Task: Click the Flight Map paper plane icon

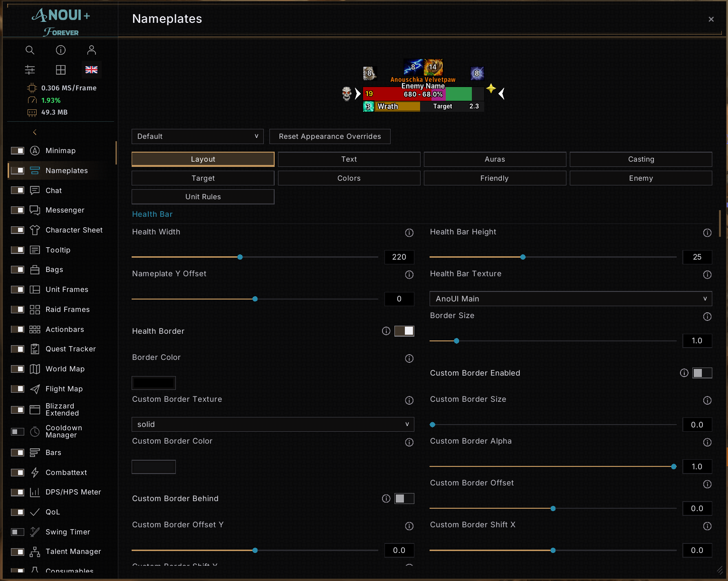Action: [35, 389]
